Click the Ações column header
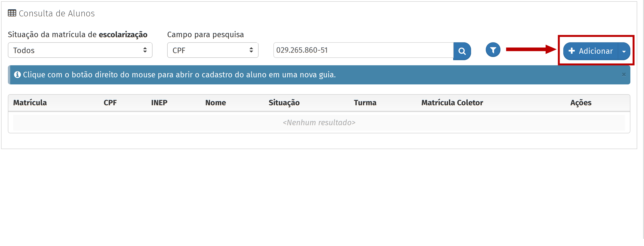The image size is (644, 246). [581, 102]
